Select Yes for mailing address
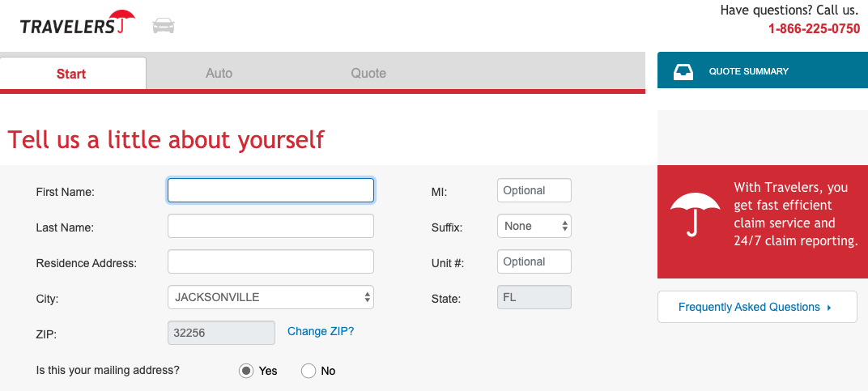This screenshot has height=391, width=868. pos(246,371)
